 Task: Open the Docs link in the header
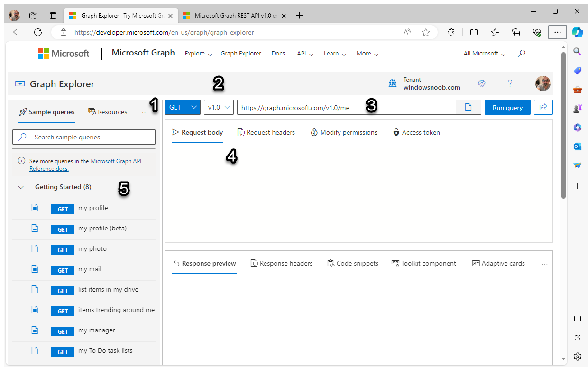[x=278, y=54]
